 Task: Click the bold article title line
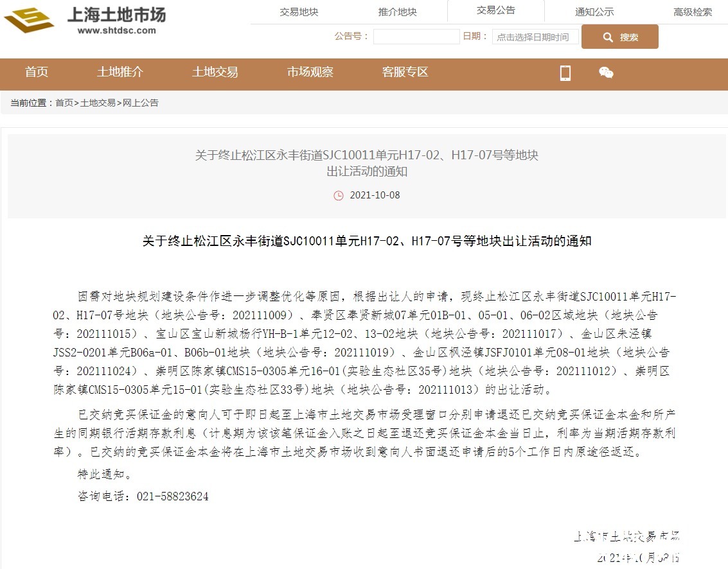pos(367,241)
